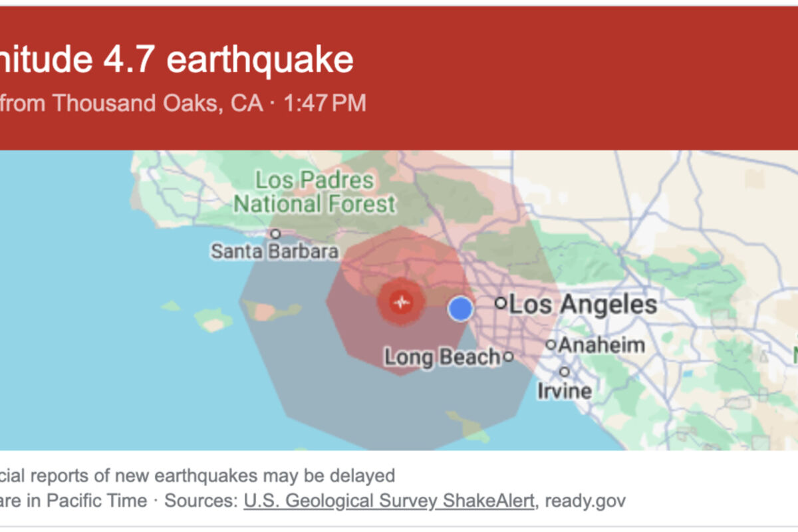Click the Santa Barbara map label
The image size is (798, 532).
(x=275, y=251)
